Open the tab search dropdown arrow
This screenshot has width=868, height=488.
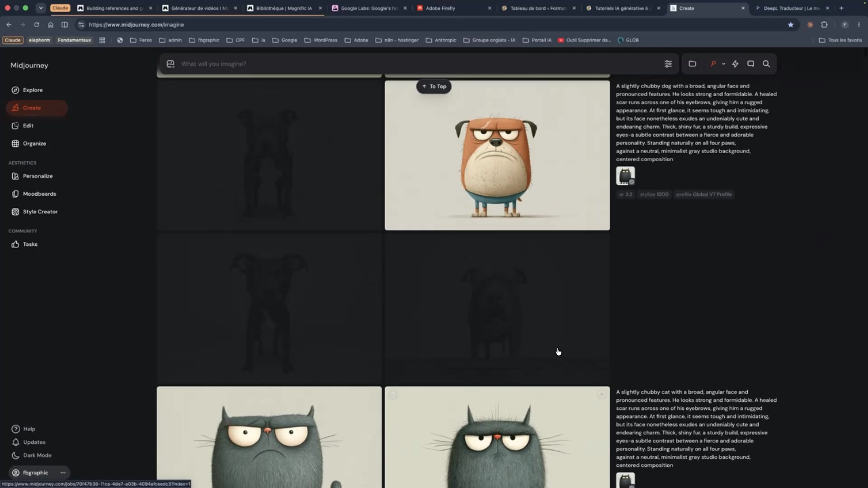tap(41, 8)
